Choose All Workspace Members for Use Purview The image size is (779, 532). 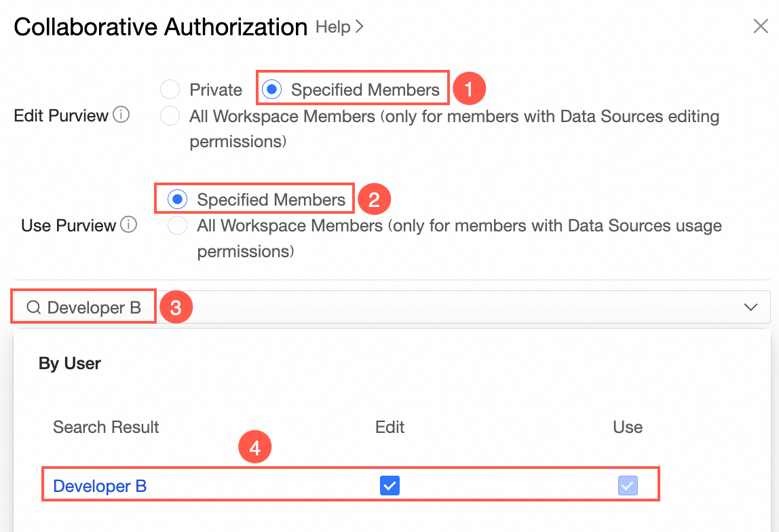[x=178, y=225]
